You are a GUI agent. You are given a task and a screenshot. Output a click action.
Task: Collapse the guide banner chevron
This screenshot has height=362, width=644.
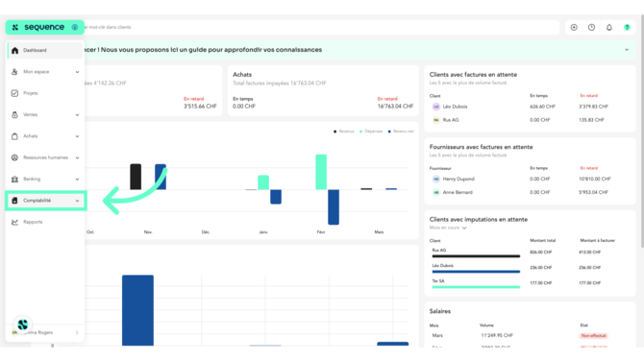pyautogui.click(x=627, y=50)
